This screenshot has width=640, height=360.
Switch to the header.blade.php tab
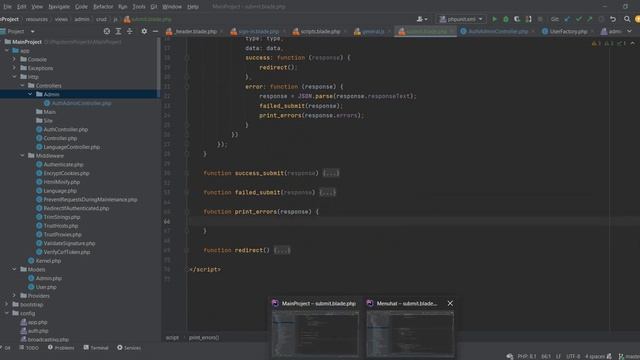(195, 31)
